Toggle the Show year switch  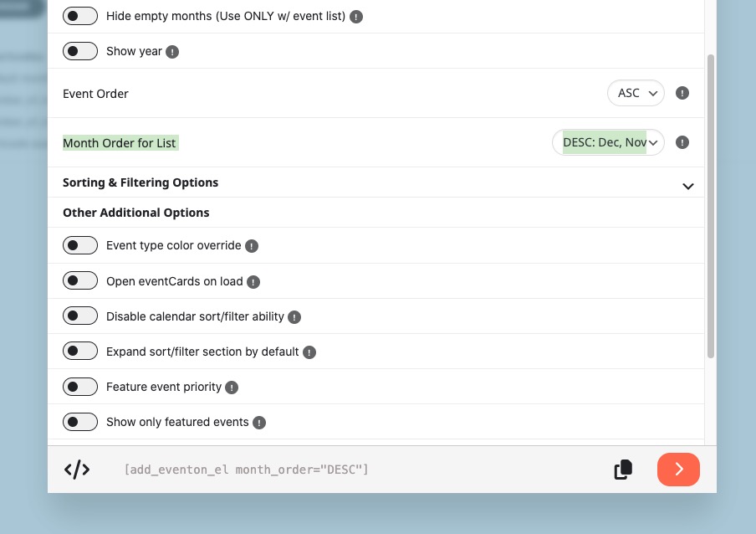80,52
